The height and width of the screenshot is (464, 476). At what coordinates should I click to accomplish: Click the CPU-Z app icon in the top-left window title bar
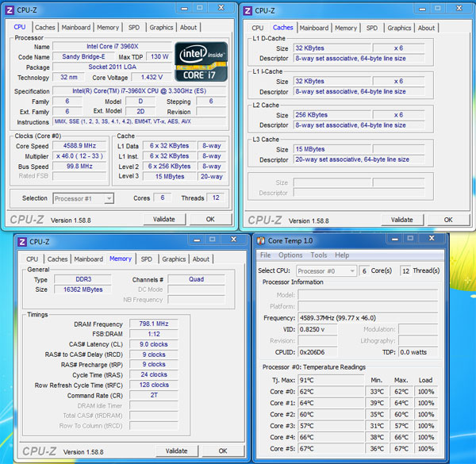pos(10,10)
